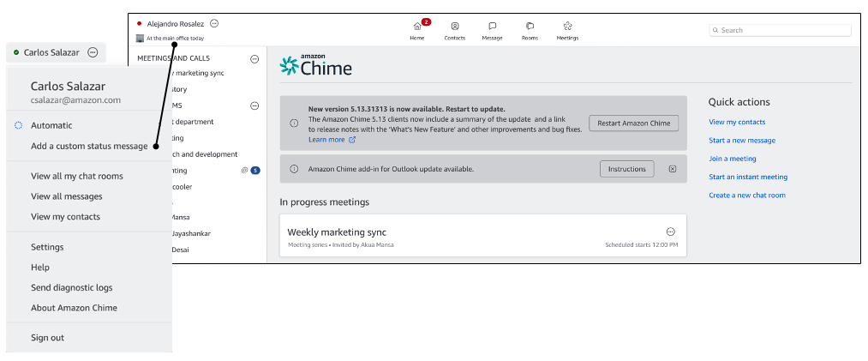Open ellipsis menu next to Alejandro Rosalez
The image size is (868, 361).
click(215, 24)
